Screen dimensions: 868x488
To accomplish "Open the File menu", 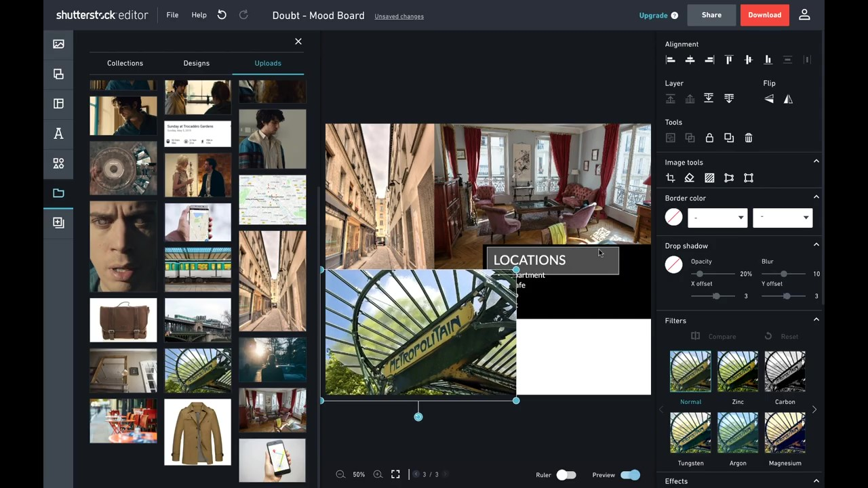I will pos(172,15).
